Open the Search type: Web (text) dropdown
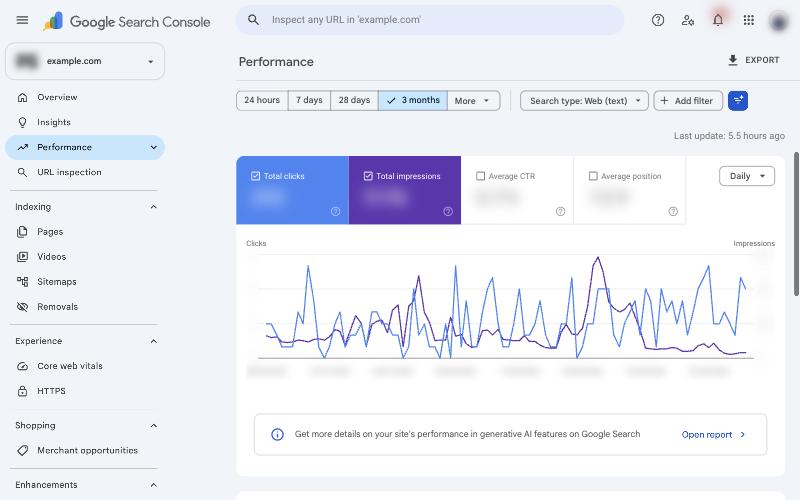 click(x=584, y=101)
